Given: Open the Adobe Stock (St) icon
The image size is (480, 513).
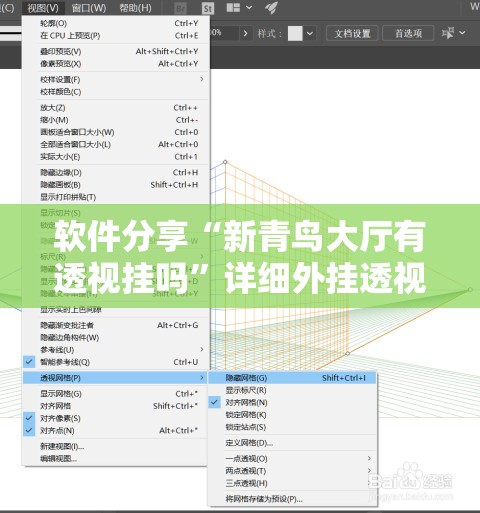Looking at the screenshot, I should pos(208,8).
